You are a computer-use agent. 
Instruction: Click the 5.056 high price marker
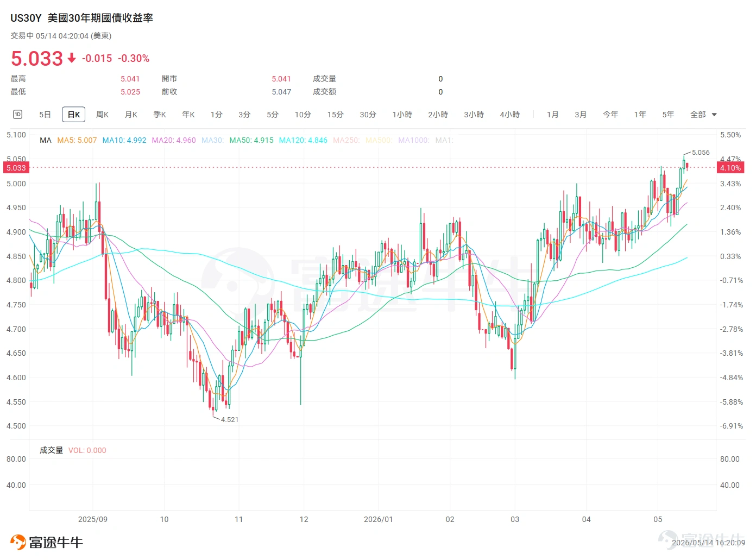click(701, 153)
